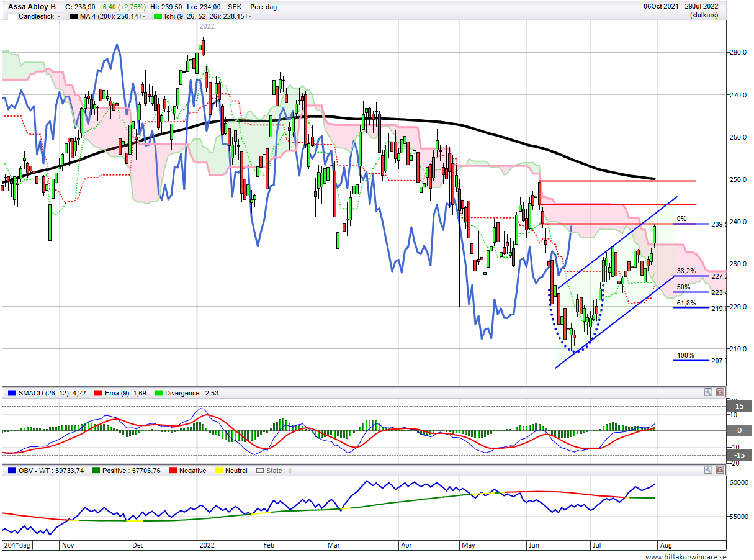
Task: Click the Nov month label on time axis
Action: [68, 545]
